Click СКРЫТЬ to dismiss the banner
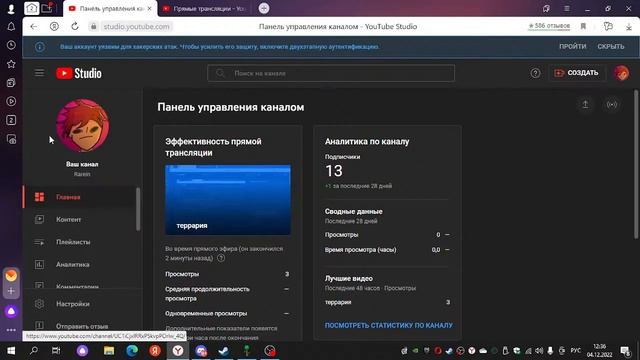Screen dimensions: 640x360 (611, 47)
